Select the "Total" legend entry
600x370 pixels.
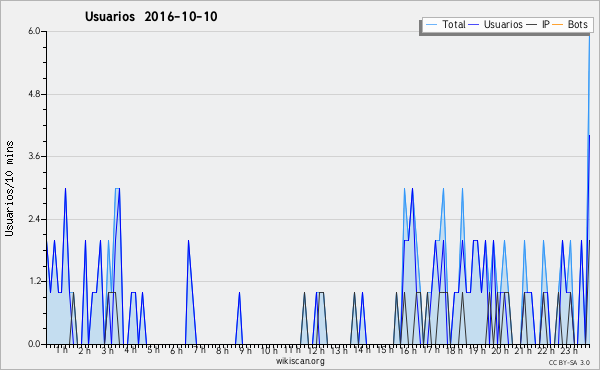(454, 25)
